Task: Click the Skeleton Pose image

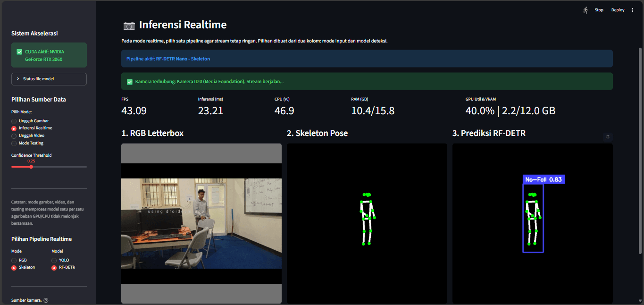Action: (x=367, y=223)
